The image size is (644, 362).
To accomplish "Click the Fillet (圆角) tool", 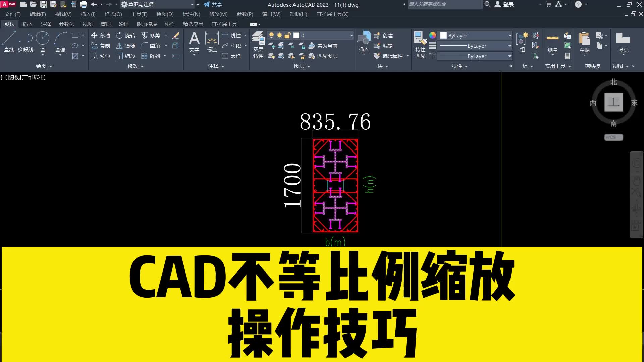I will (151, 46).
